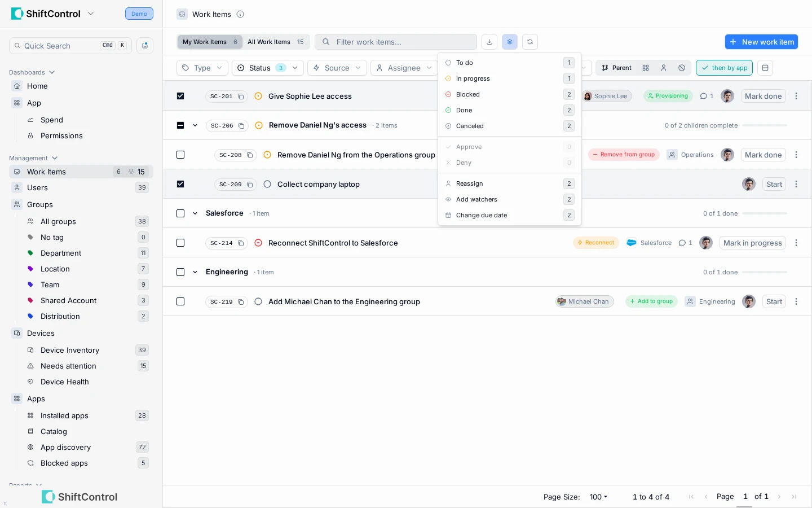Click the info icon next to Work Items title
This screenshot has height=508, width=812.
240,14
